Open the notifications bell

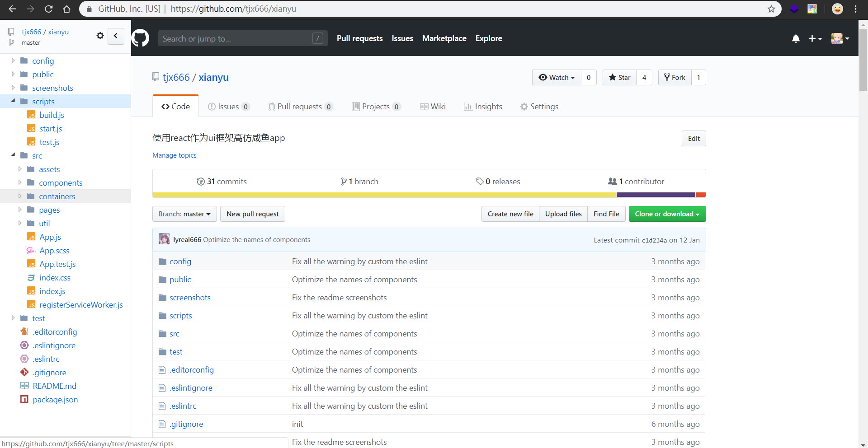click(796, 39)
